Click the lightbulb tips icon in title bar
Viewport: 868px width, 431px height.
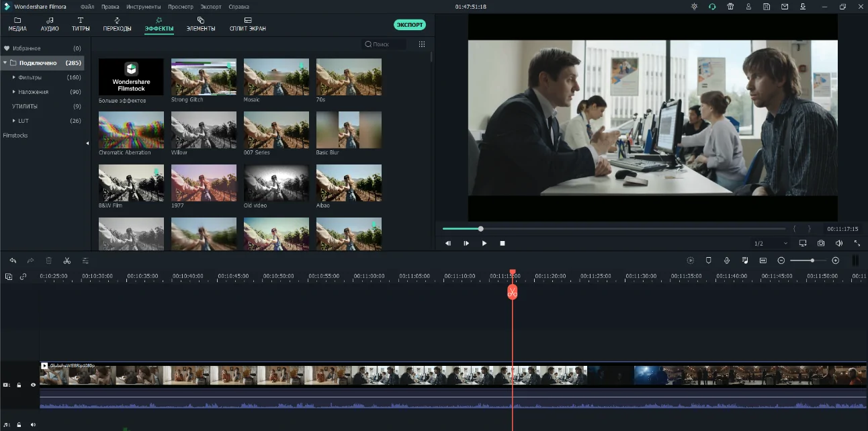click(695, 7)
